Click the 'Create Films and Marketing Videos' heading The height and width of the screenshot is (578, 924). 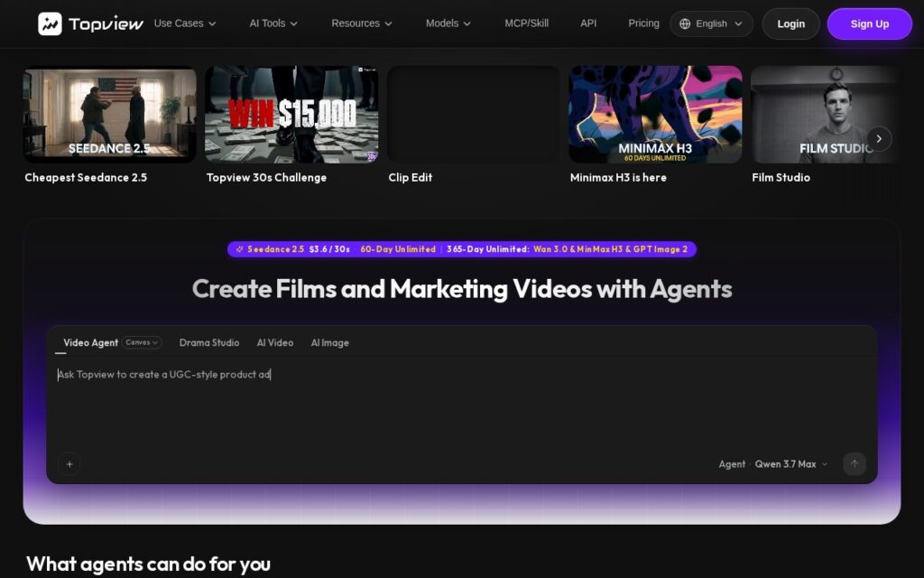pos(462,289)
